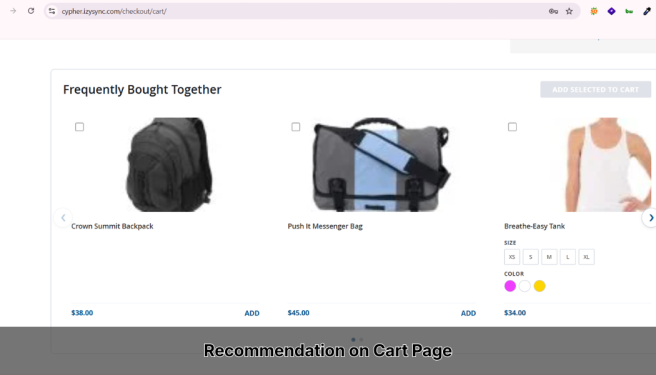This screenshot has width=656, height=375.
Task: Activate the eyedropper extension icon
Action: tap(646, 11)
